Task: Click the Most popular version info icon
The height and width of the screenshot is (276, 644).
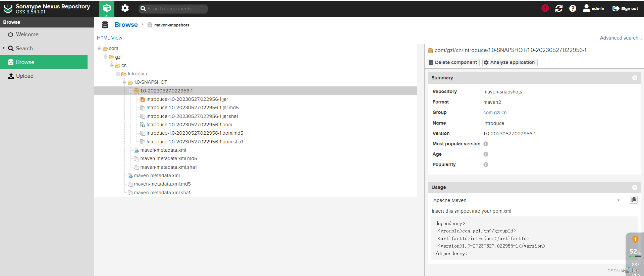Action: point(486,144)
